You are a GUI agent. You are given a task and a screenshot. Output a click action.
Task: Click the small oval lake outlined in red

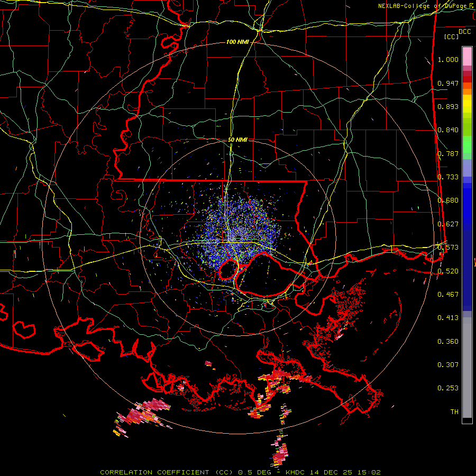228,269
